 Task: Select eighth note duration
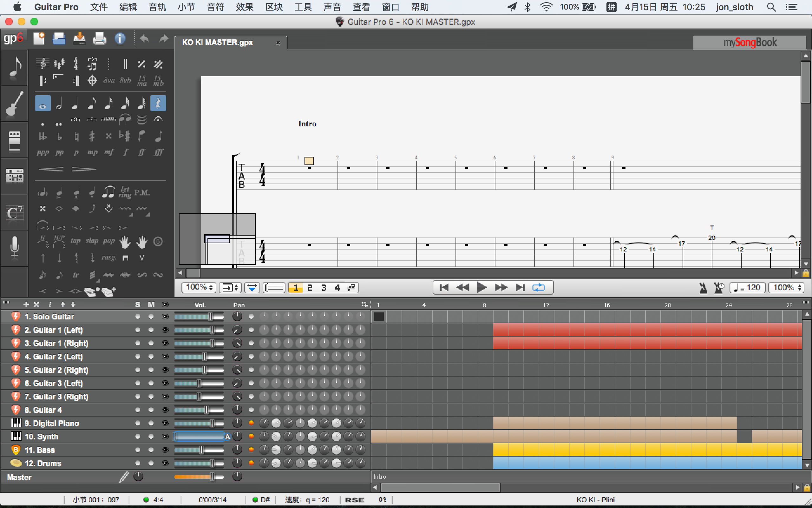(x=92, y=103)
